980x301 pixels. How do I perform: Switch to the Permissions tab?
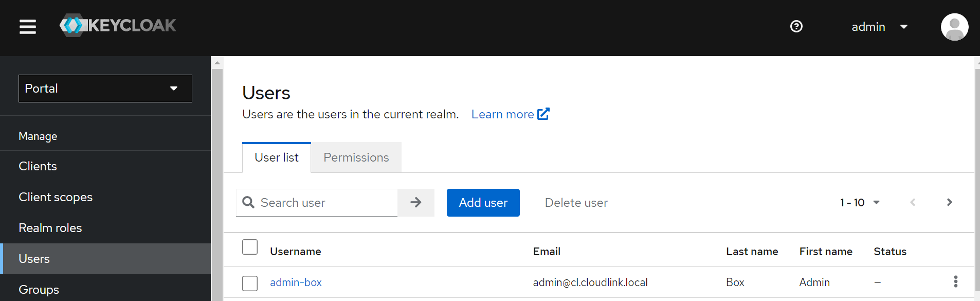click(x=356, y=157)
